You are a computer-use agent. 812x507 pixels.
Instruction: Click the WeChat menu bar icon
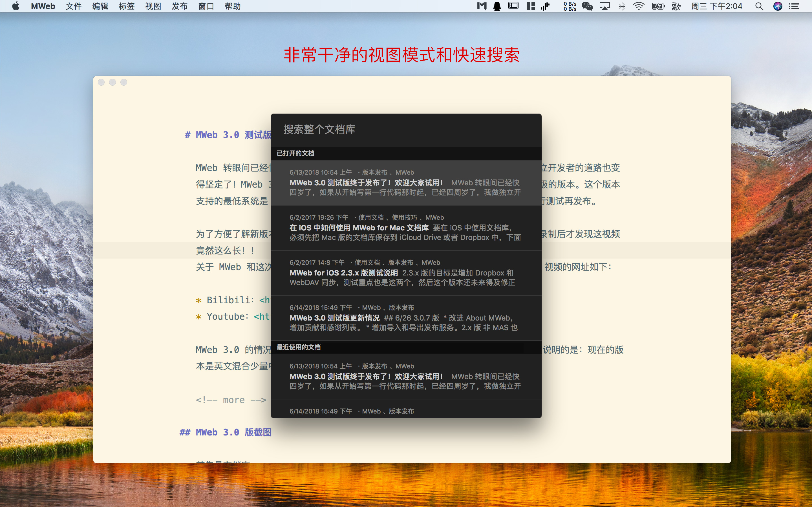point(587,6)
